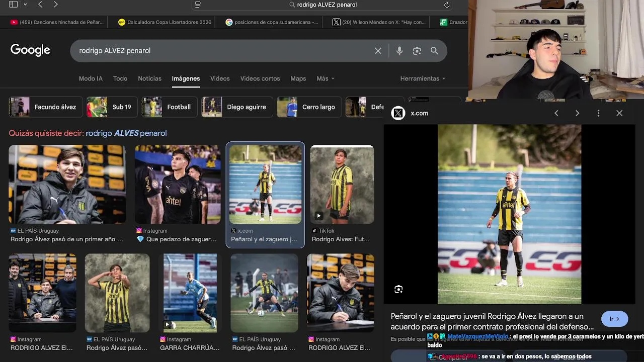Select Football suggestion chip
644x362 pixels.
pyautogui.click(x=169, y=107)
